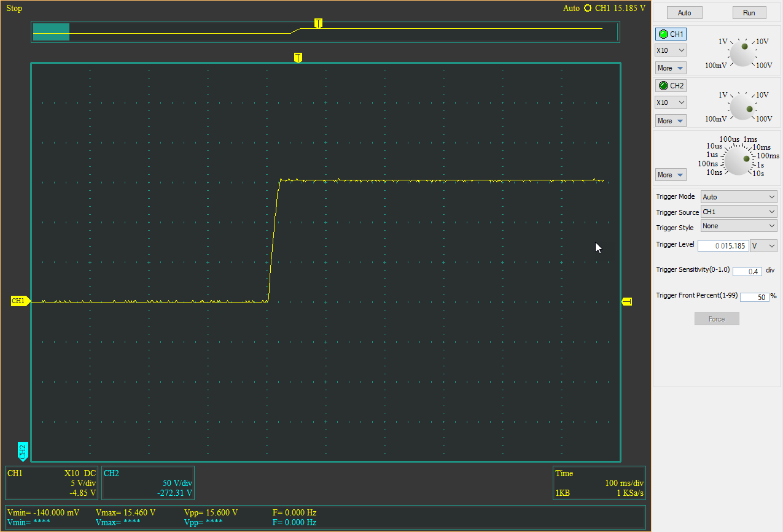Screen dimensions: 783x532
Task: Open the Trigger Style dropdown
Action: tap(739, 226)
